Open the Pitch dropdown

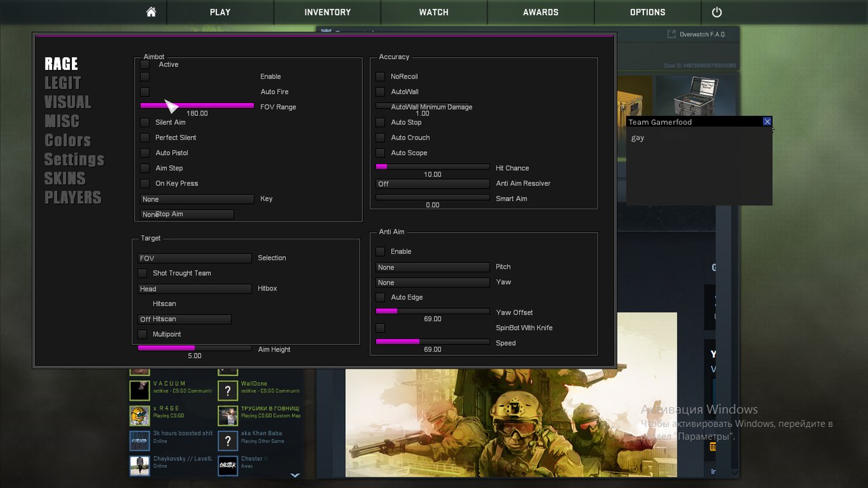(x=433, y=267)
